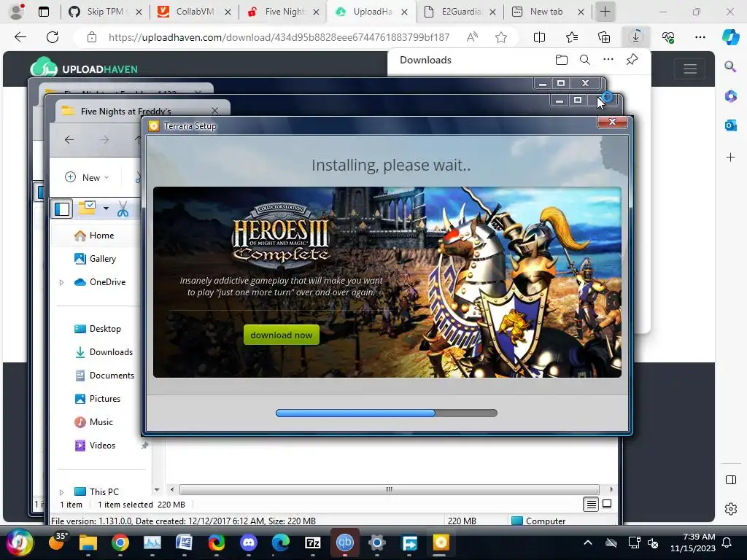Open Desktop in Explorer sidebar
Screen dimensions: 747x560
coord(98,329)
